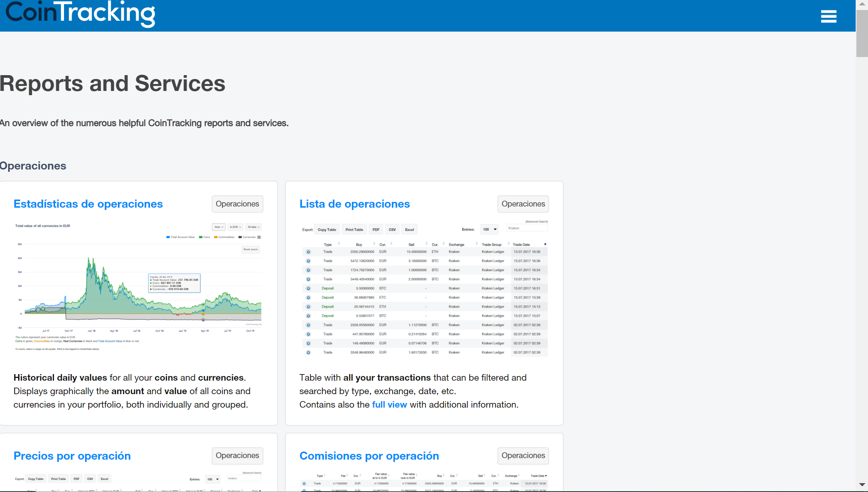The height and width of the screenshot is (492, 868).
Task: Follow the 'full view' link
Action: (389, 405)
